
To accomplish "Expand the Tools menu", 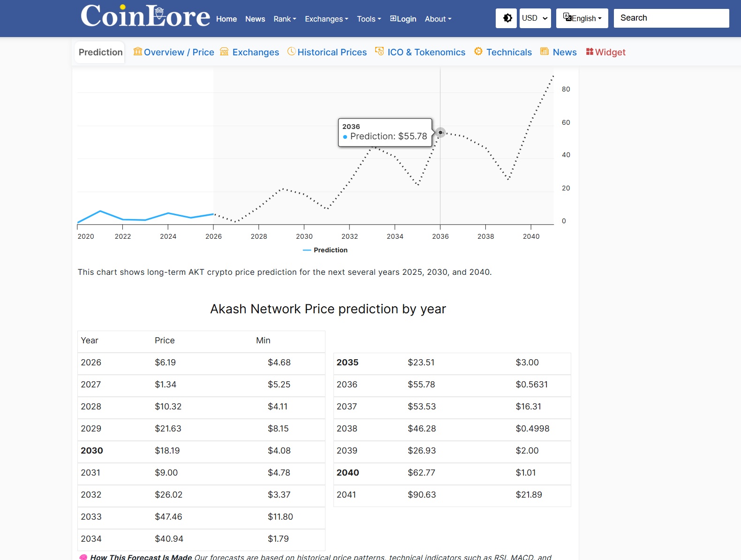I will 369,19.
